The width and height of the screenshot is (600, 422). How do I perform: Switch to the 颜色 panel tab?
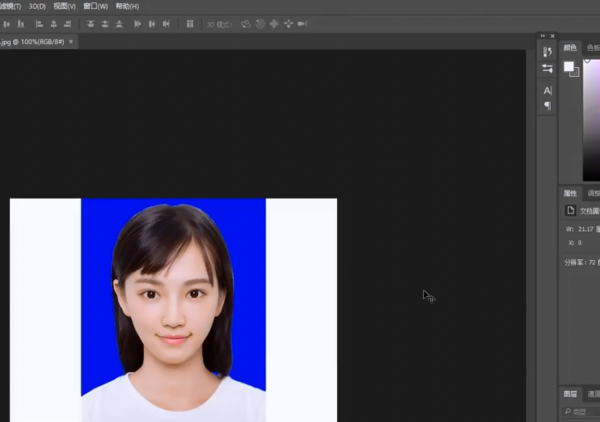click(x=570, y=47)
